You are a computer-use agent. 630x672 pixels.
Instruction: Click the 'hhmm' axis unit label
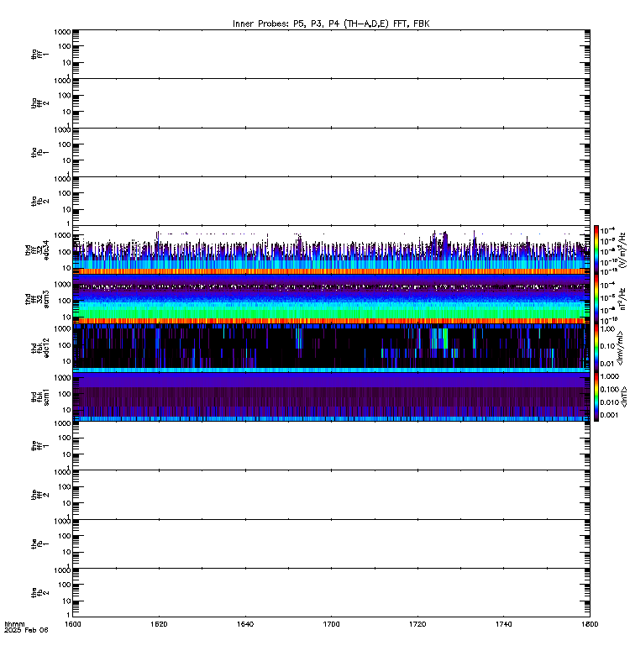pyautogui.click(x=14, y=624)
